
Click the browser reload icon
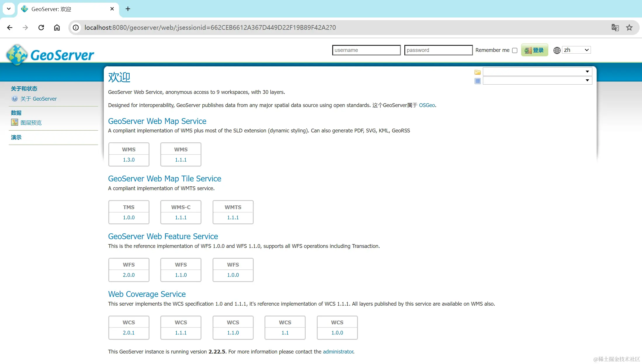(41, 27)
